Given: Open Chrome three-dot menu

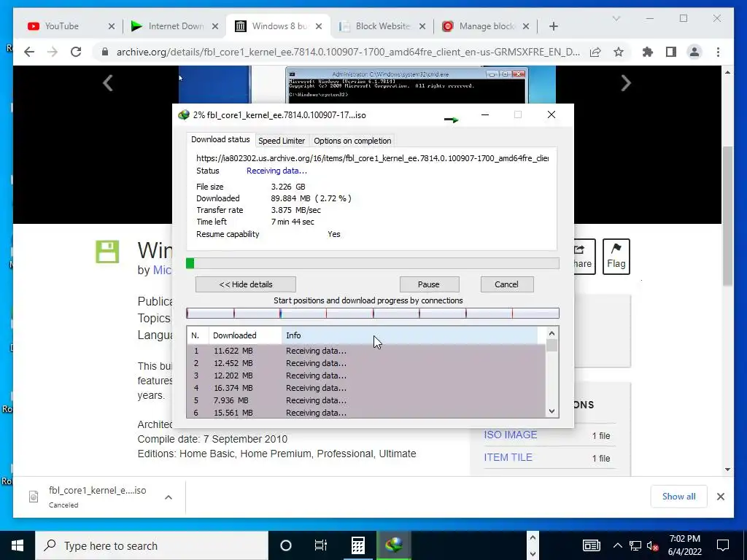Looking at the screenshot, I should point(718,52).
